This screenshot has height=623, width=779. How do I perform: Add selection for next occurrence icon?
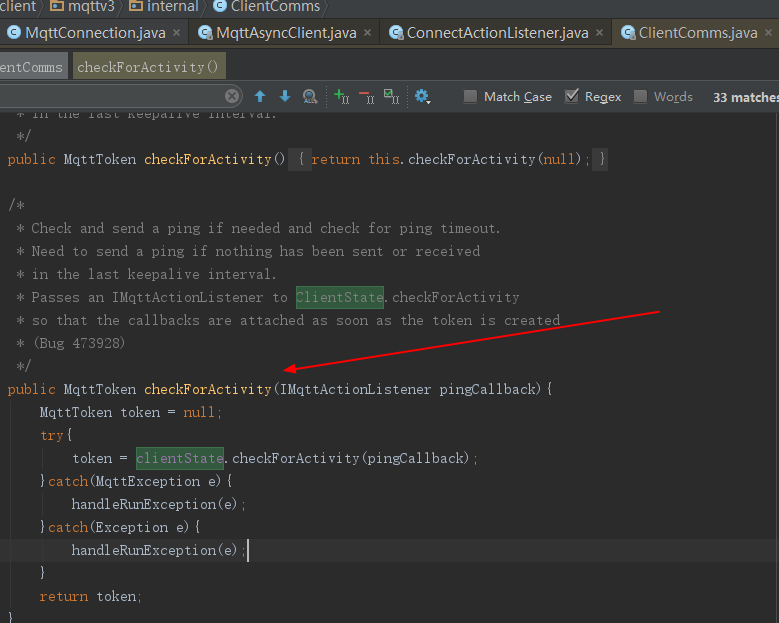pos(342,96)
